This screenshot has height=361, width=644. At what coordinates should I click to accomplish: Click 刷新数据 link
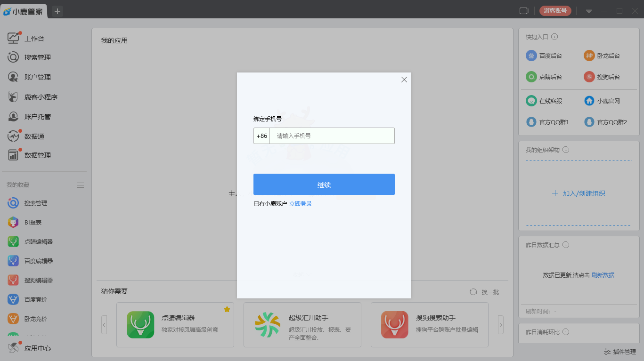[603, 275]
